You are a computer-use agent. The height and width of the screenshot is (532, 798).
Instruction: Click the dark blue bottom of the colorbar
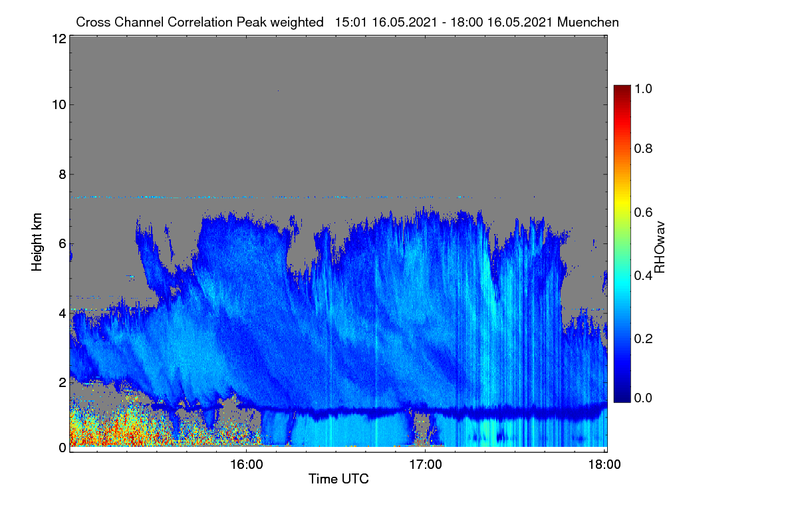point(621,396)
